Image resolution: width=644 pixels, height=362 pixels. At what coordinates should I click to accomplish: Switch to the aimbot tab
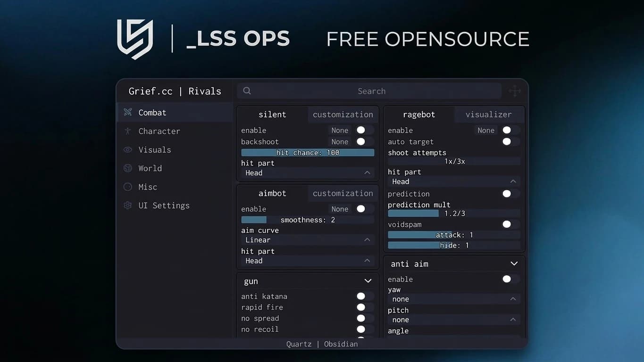272,193
